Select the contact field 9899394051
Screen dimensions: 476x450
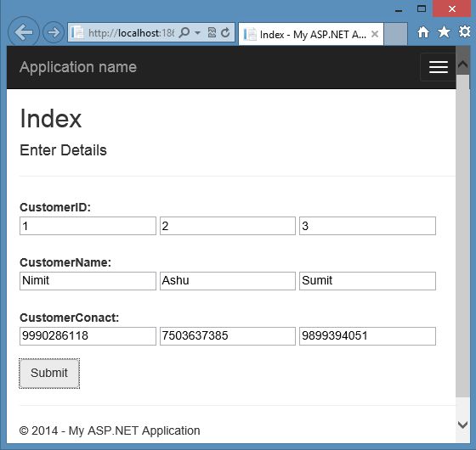(x=367, y=336)
